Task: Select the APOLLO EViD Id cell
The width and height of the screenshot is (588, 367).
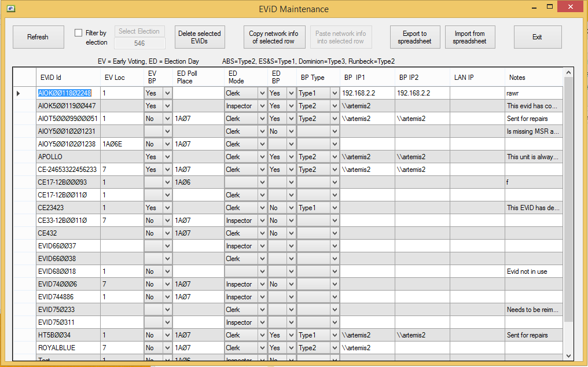Action: [x=68, y=157]
